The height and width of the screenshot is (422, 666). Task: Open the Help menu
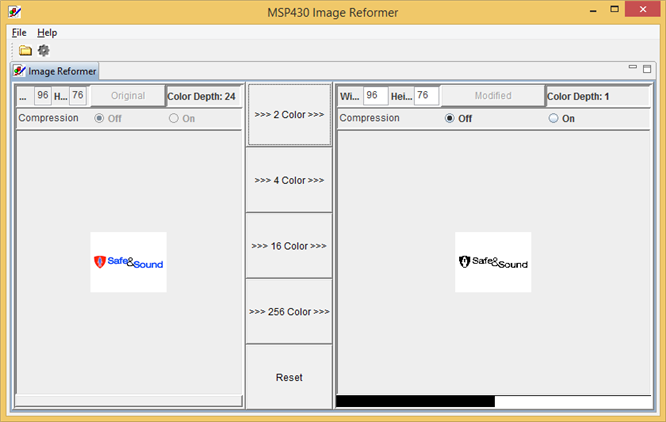(x=47, y=33)
